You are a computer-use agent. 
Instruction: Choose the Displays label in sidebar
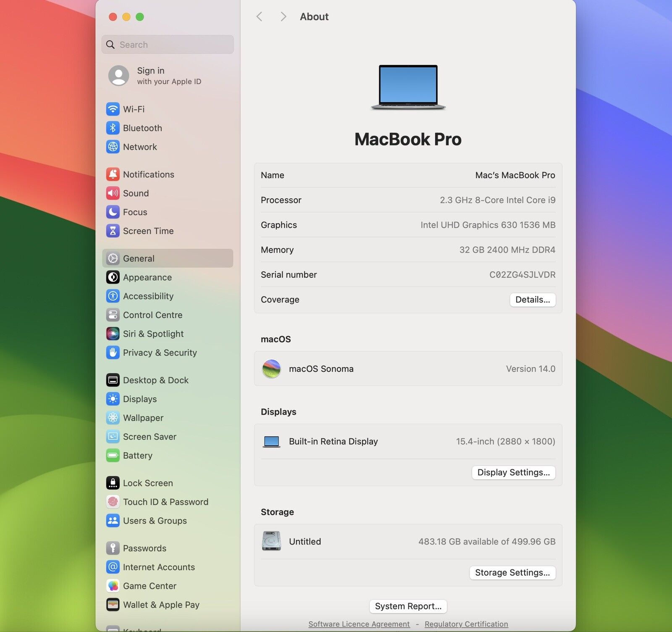coord(140,399)
